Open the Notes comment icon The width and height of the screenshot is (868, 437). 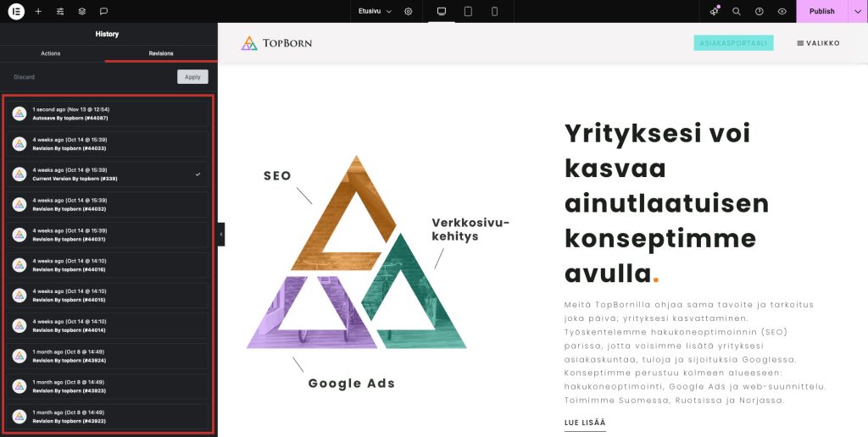click(x=103, y=11)
